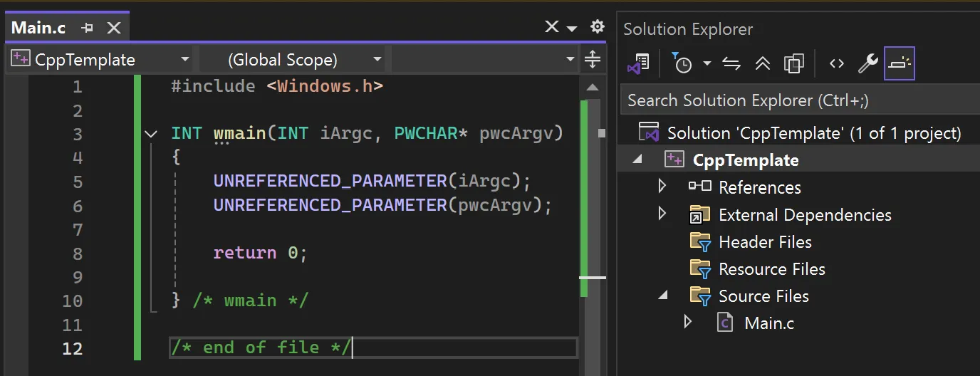Select the CppTemplate project

point(746,160)
